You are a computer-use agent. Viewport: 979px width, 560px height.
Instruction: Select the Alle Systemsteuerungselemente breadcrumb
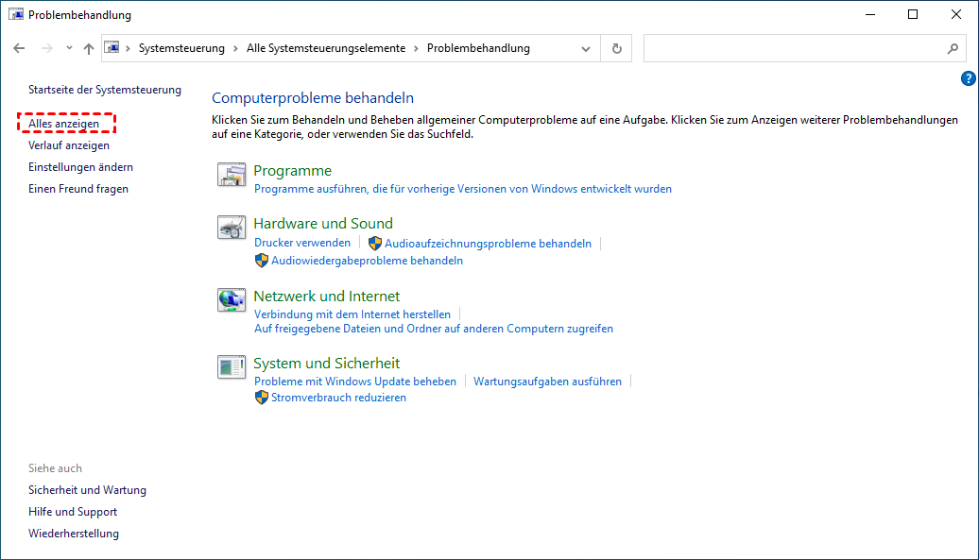pos(325,48)
